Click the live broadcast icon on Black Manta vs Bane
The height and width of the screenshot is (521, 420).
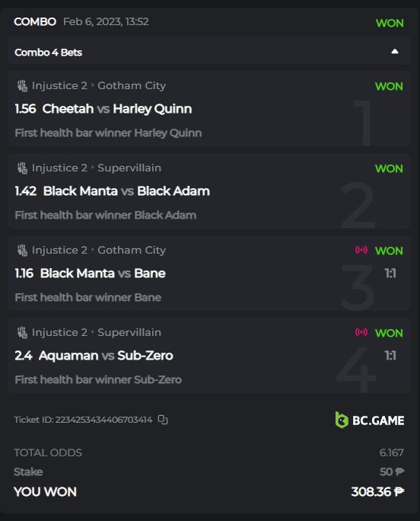click(x=361, y=250)
